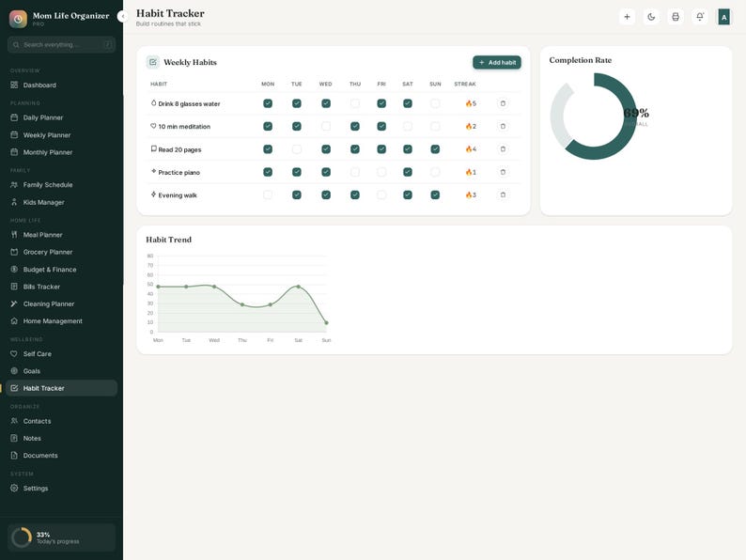Click the search magnifier icon in sidebar

coord(16,45)
